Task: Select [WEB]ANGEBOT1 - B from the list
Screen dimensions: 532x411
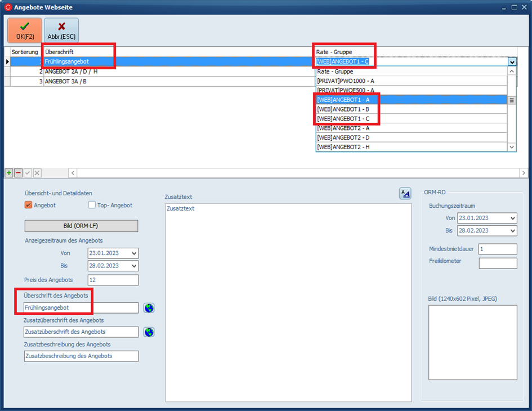Action: point(343,109)
